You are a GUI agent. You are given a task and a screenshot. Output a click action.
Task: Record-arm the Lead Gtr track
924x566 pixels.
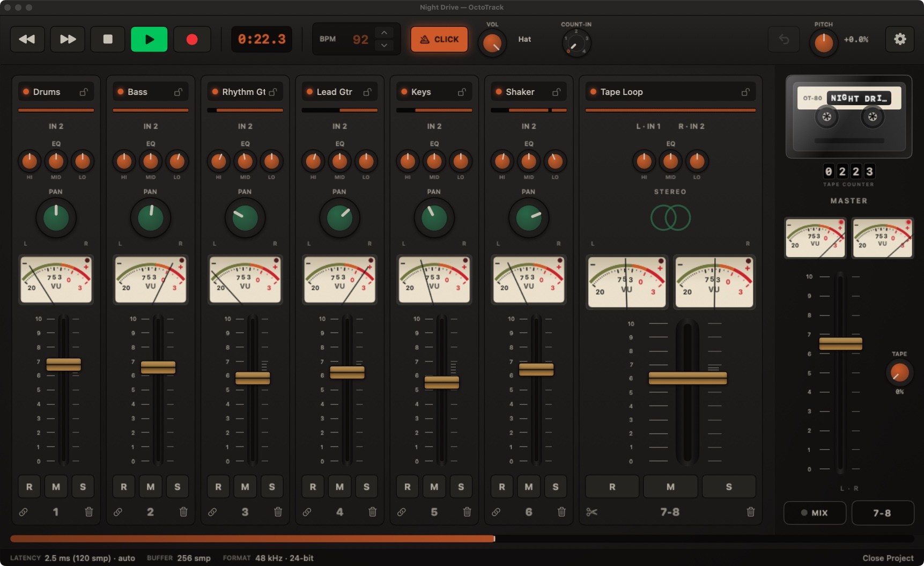click(x=313, y=487)
